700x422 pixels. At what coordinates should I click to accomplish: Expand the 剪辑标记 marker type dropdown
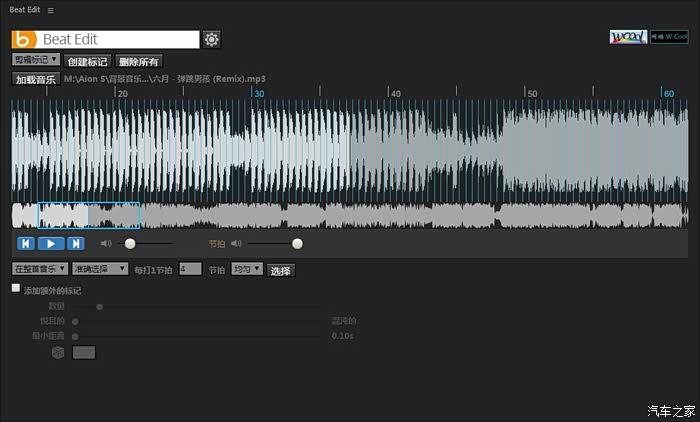click(x=36, y=59)
